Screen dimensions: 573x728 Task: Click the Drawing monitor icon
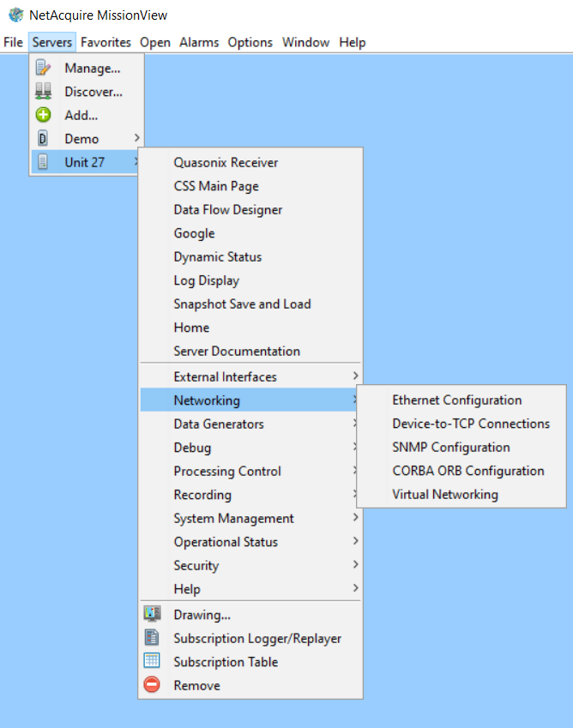click(152, 614)
